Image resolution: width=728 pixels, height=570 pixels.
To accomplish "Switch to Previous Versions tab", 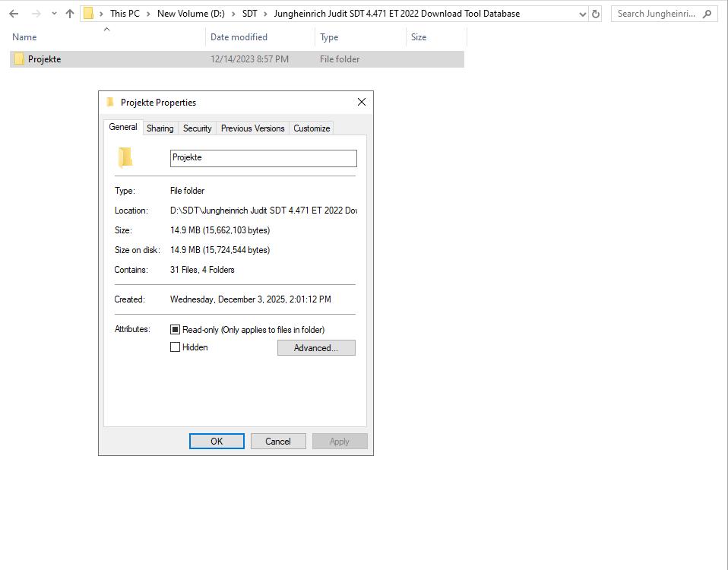I will tap(252, 128).
